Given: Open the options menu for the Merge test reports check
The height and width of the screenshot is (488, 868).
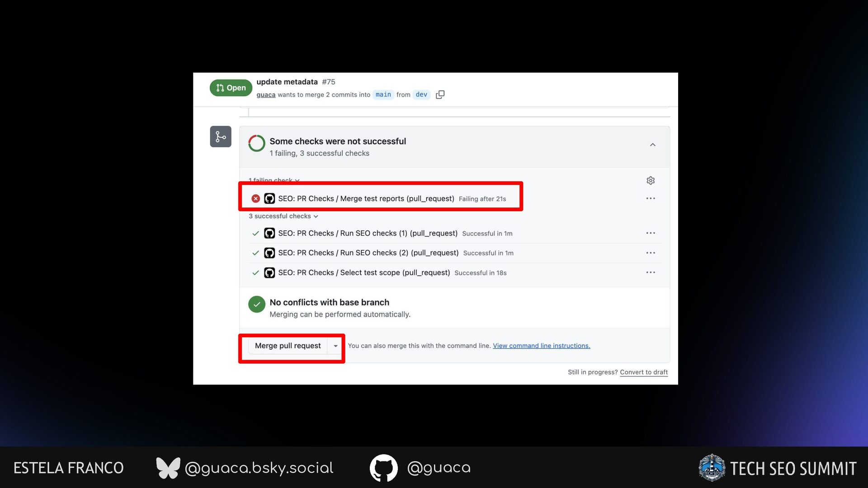Looking at the screenshot, I should 650,198.
